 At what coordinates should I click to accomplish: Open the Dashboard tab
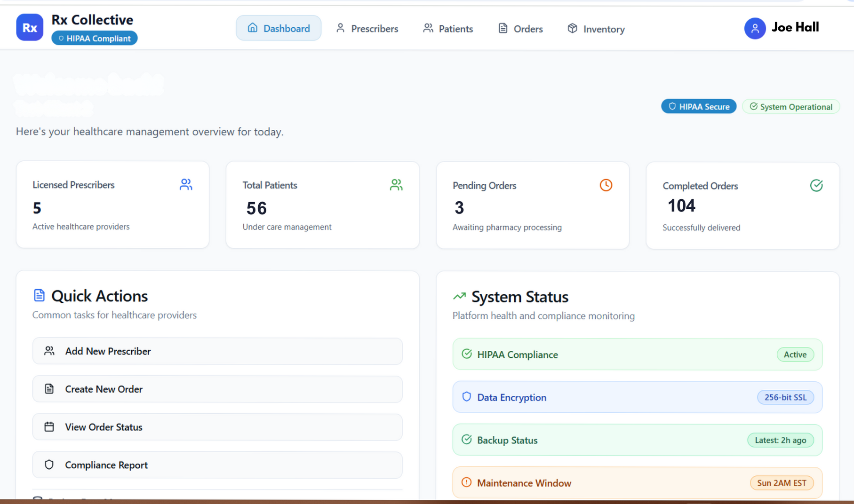[279, 28]
